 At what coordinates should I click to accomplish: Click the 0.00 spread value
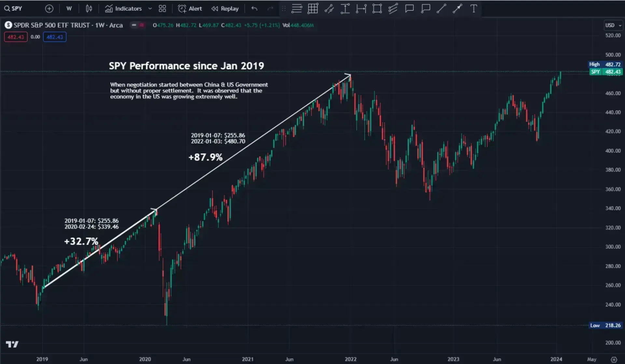pos(35,37)
